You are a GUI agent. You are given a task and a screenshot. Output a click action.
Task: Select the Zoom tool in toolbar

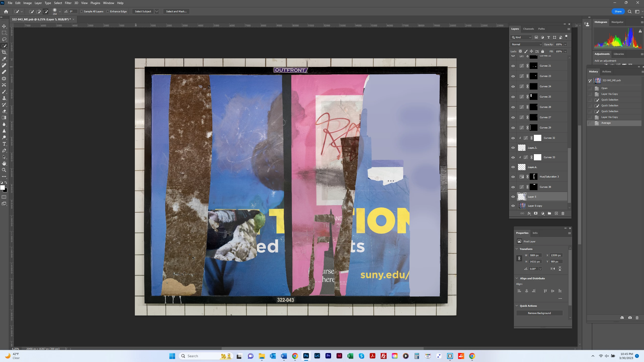pos(4,170)
